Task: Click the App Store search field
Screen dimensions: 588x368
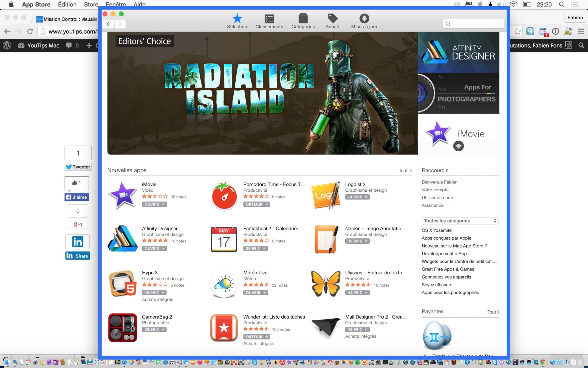Action: point(473,24)
